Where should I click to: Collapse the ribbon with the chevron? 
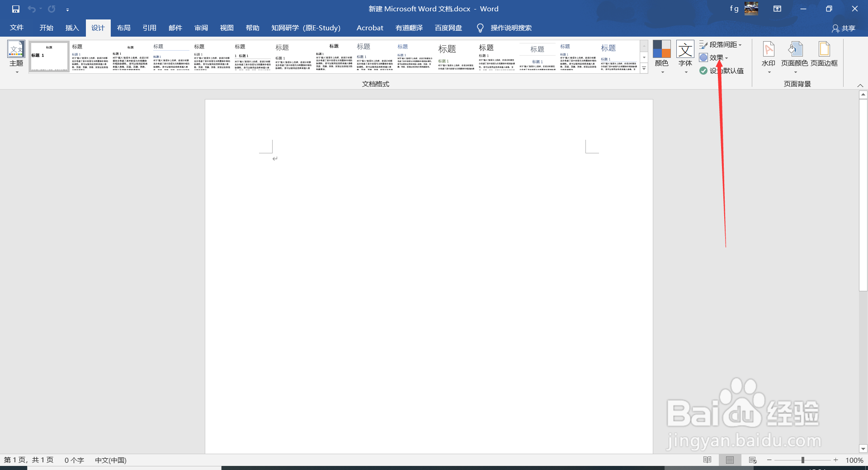(x=860, y=85)
